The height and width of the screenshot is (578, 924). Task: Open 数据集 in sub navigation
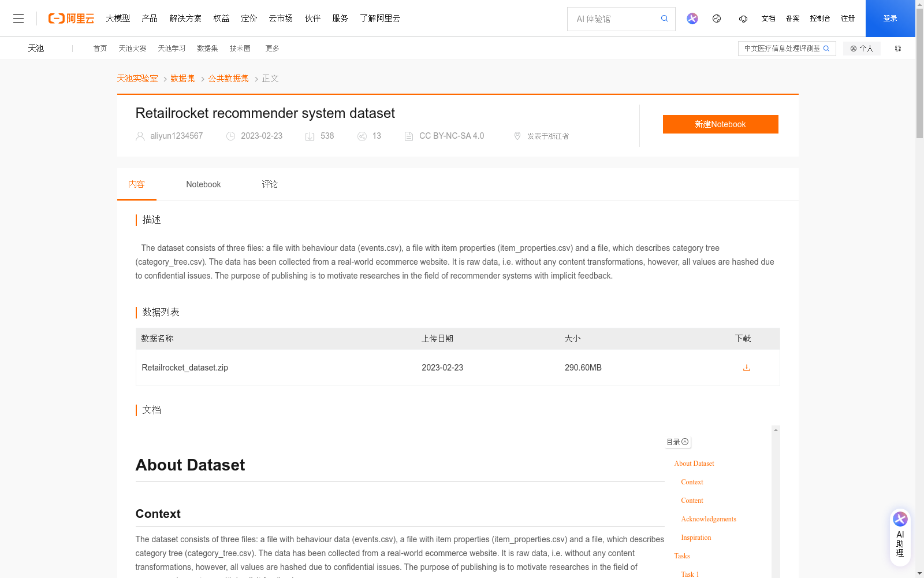coord(207,49)
